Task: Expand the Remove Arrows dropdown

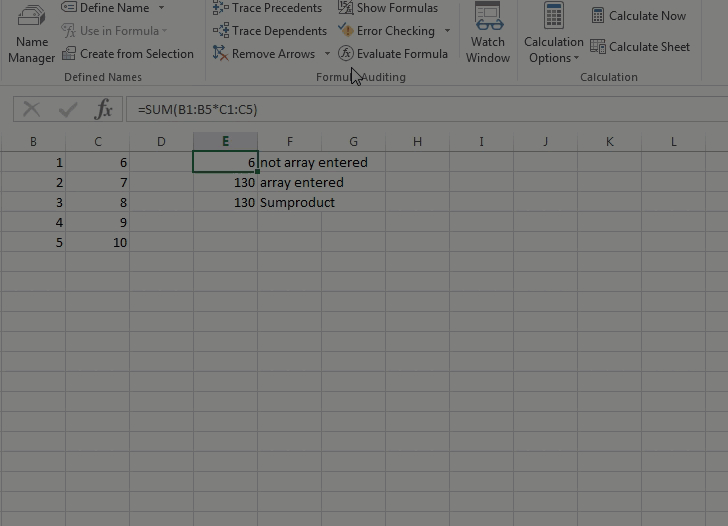Action: 327,54
